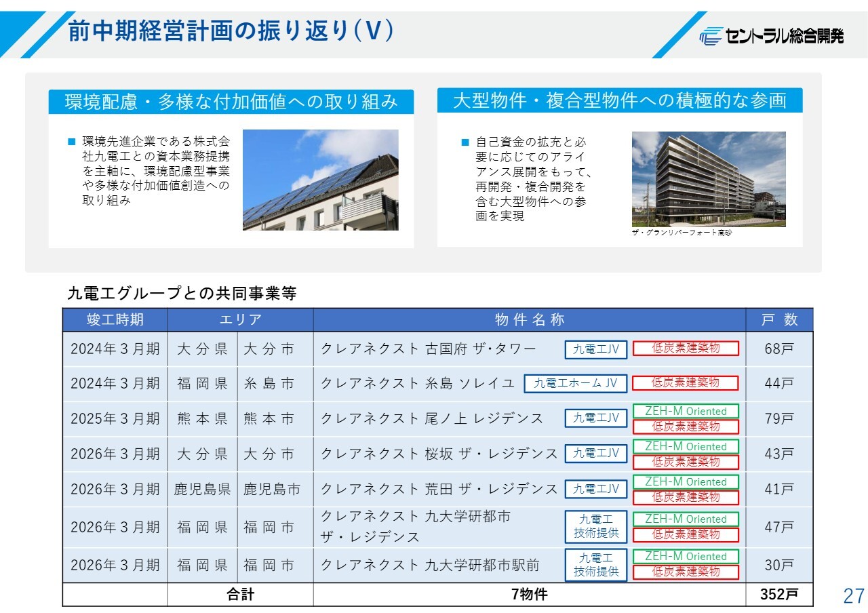Click the 竣工時期 column header

tap(115, 320)
